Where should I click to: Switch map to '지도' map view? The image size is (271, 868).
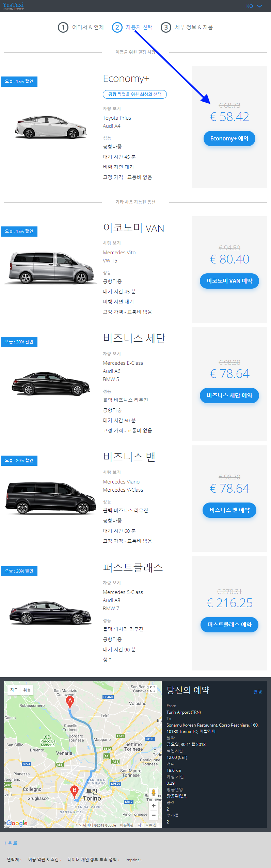[14, 690]
